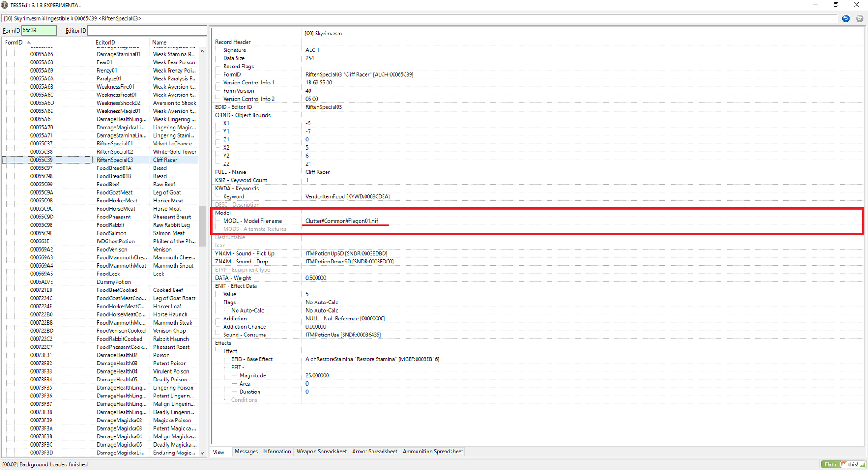Click the blue back navigation arrow icon

pos(845,18)
